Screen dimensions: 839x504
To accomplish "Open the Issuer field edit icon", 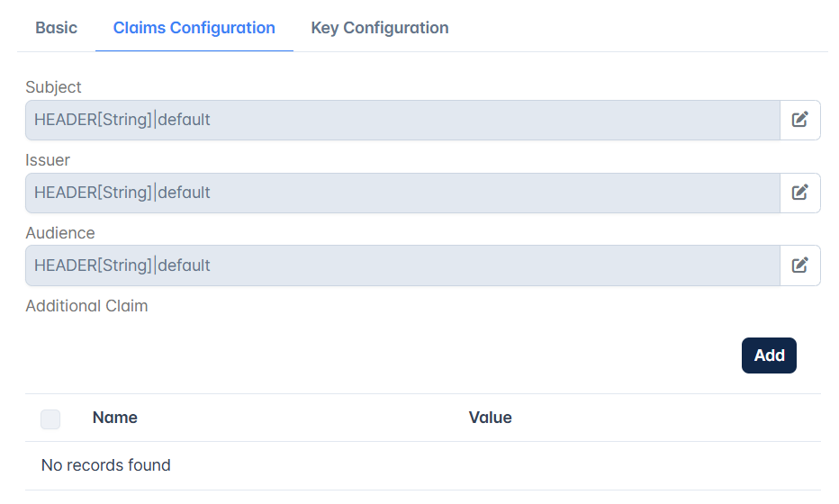I will 800,193.
